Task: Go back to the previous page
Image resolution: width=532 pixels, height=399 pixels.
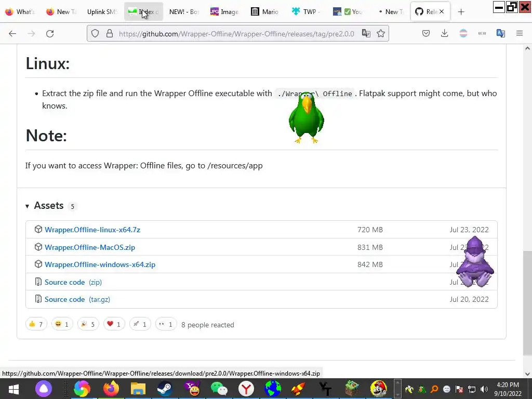Action: point(12,34)
